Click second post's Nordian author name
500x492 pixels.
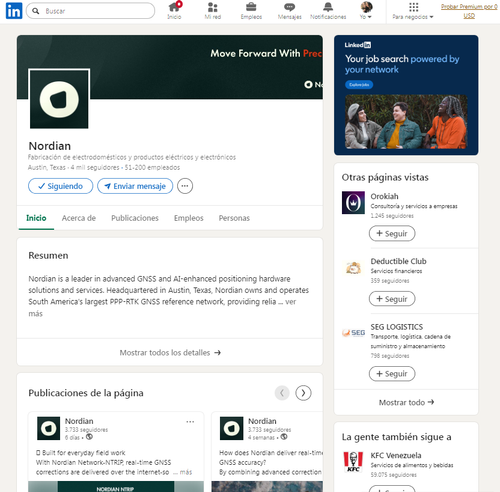[x=262, y=421]
